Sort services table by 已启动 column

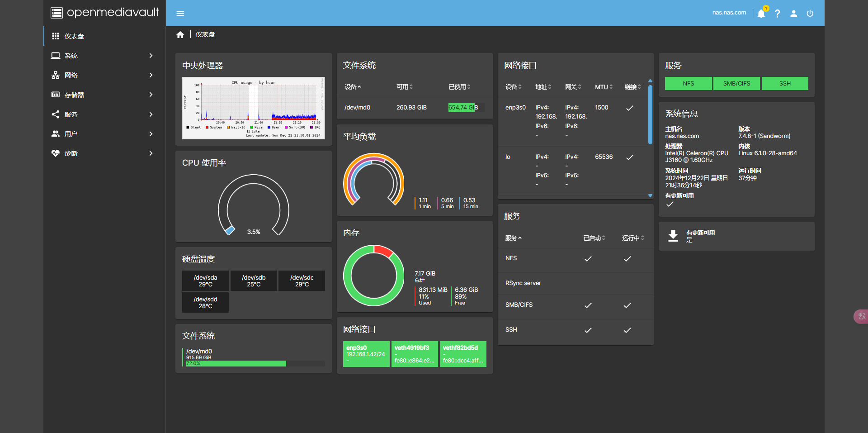[x=594, y=238]
